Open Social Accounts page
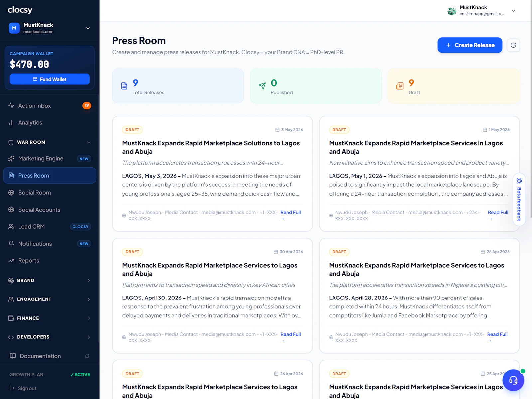532x399 pixels. click(x=50, y=210)
